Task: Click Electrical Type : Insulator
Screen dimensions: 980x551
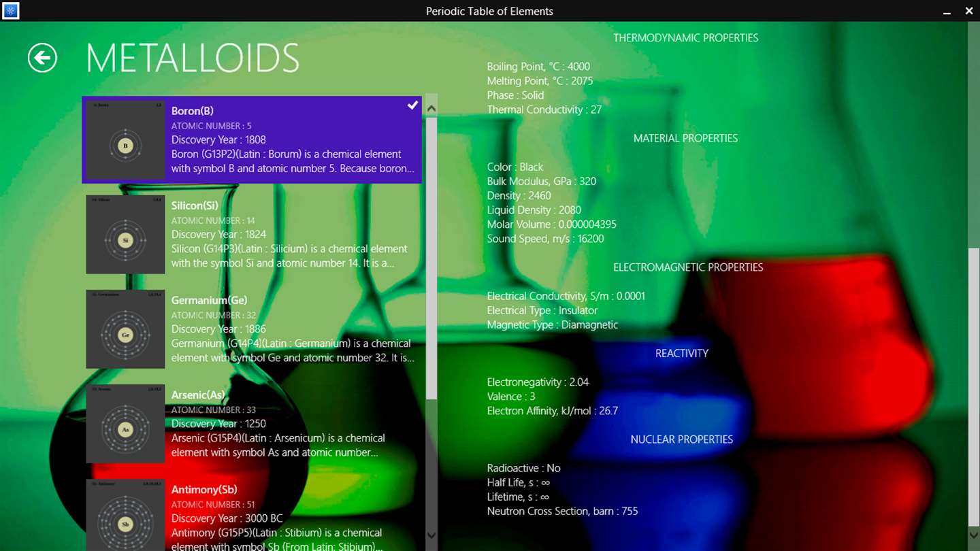Action: click(542, 310)
